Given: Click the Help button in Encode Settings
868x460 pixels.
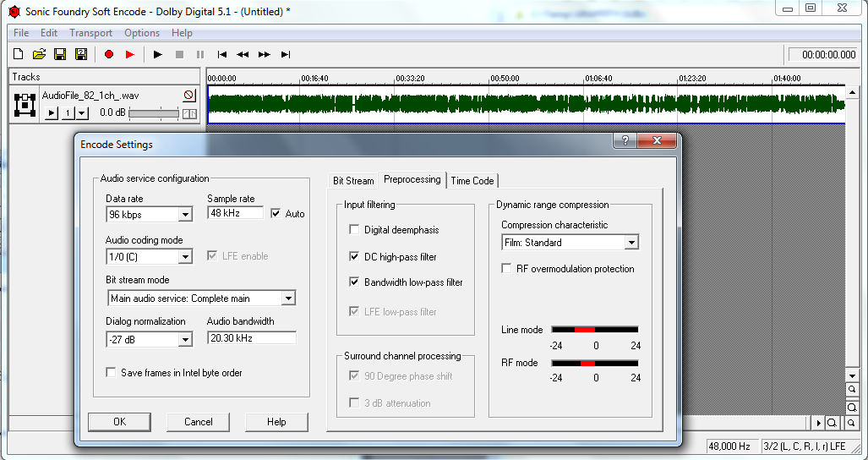Looking at the screenshot, I should coord(276,422).
